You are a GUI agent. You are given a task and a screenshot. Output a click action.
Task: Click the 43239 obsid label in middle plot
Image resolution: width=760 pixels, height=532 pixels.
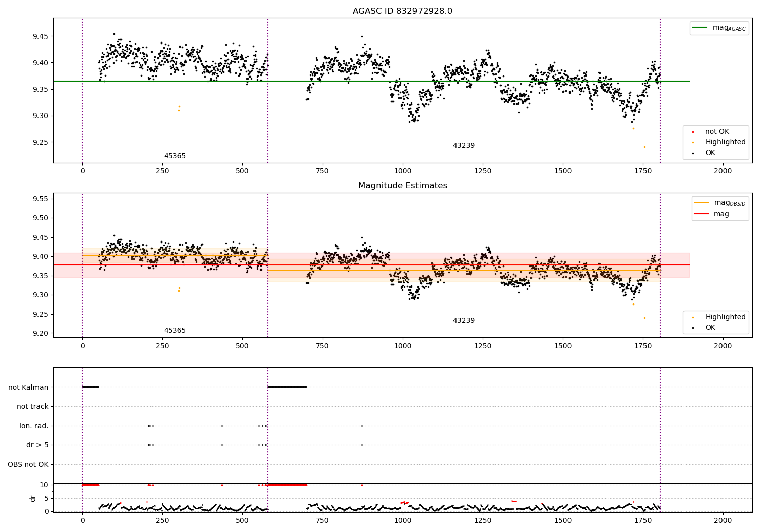pyautogui.click(x=464, y=321)
